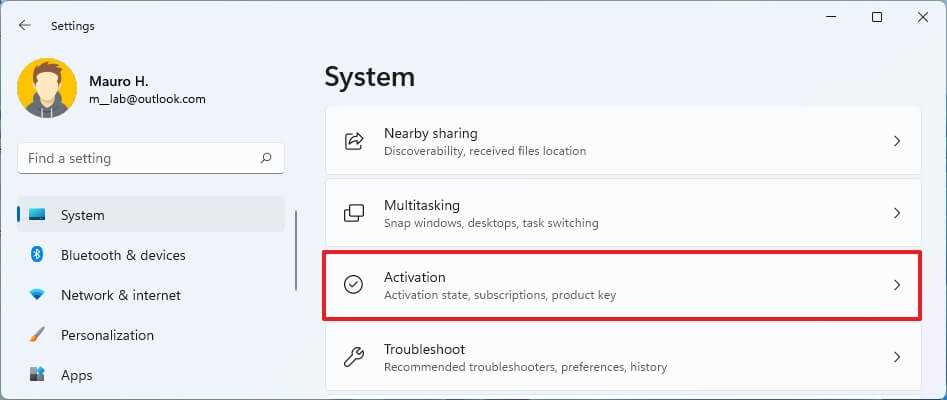Screen dimensions: 947x400
Task: Open Activation via right chevron
Action: click(x=897, y=285)
